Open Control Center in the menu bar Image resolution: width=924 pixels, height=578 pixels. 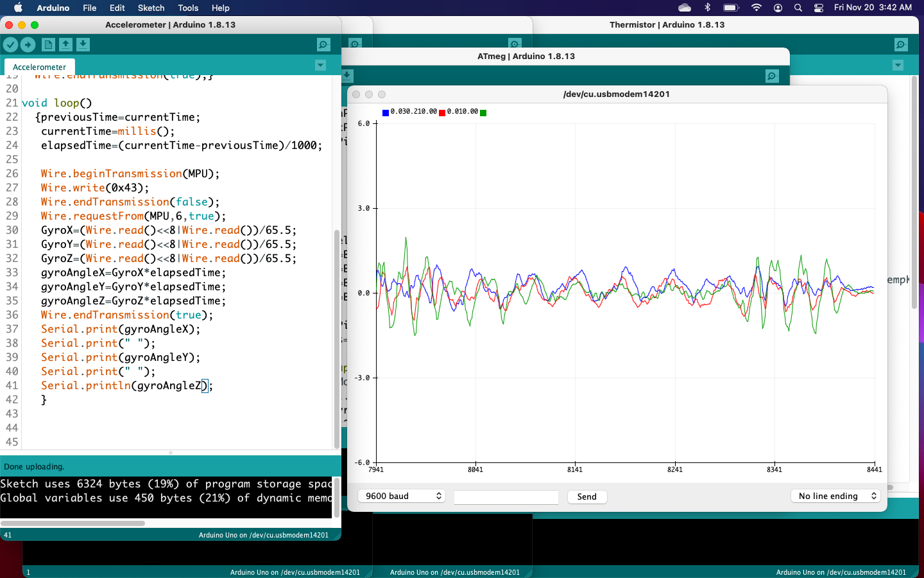(819, 8)
